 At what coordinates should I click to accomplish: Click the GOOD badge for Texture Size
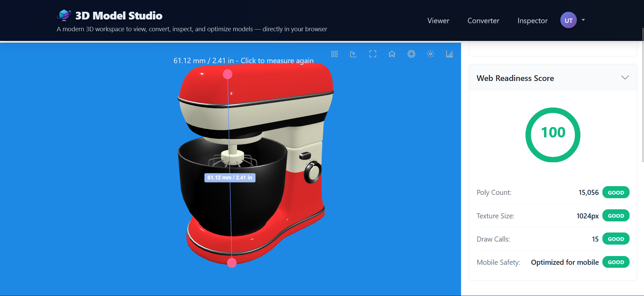pyautogui.click(x=616, y=216)
